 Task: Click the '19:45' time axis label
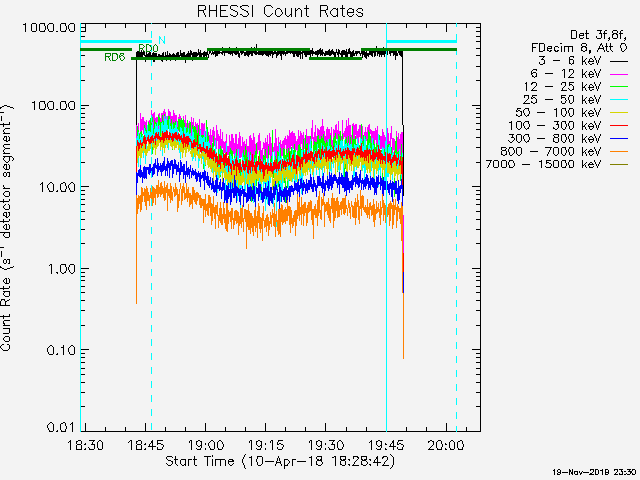click(386, 445)
